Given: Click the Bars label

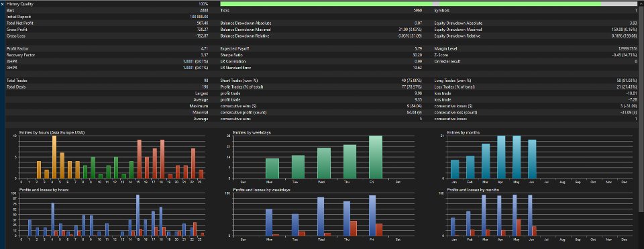Looking at the screenshot, I should click(x=11, y=10).
